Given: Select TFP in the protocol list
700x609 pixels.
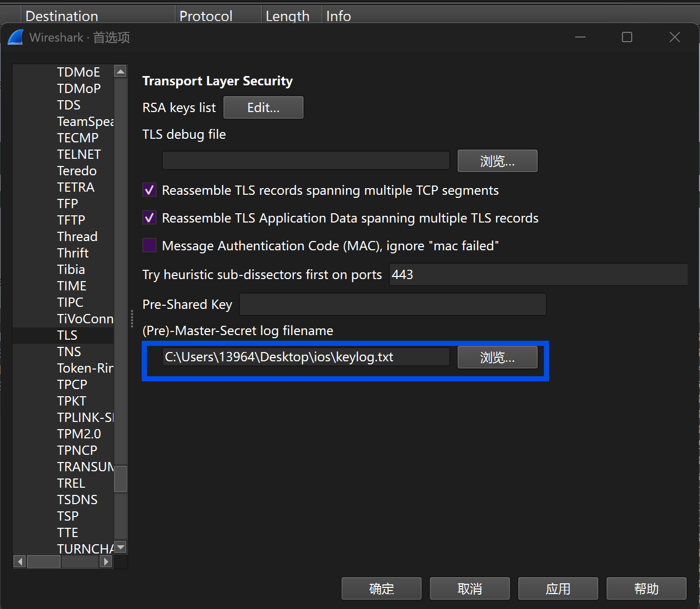Looking at the screenshot, I should 67,204.
